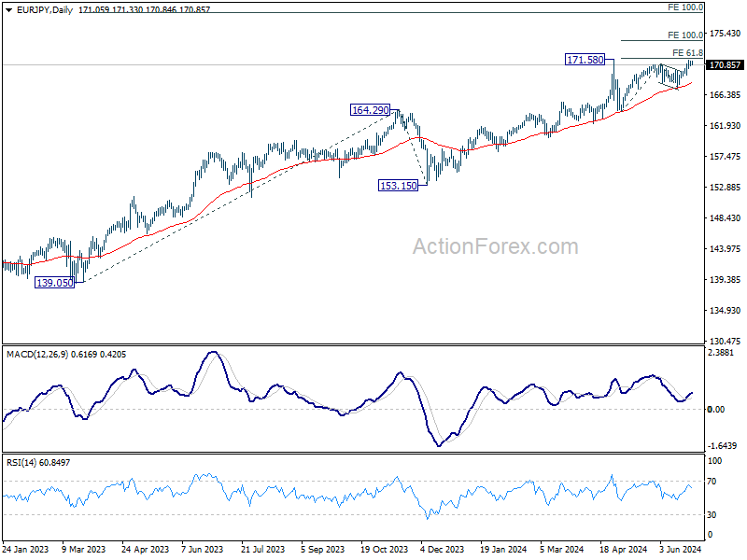Click the 171.580 price label
This screenshot has width=747, height=560.
click(x=585, y=60)
